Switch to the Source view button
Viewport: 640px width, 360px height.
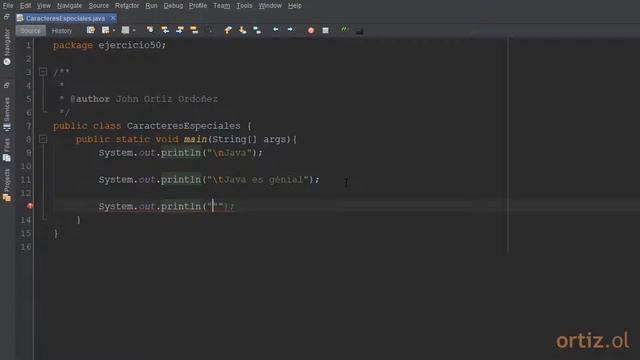pos(31,31)
